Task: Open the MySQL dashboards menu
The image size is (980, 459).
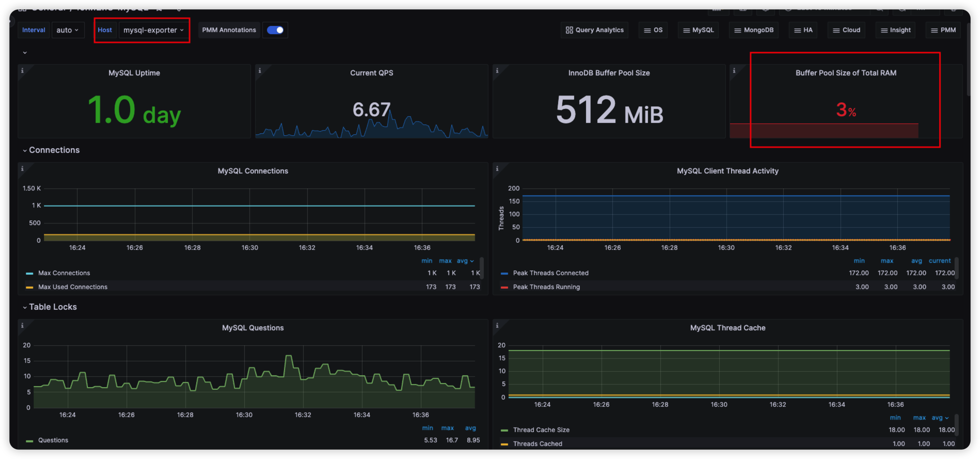Action: tap(699, 30)
